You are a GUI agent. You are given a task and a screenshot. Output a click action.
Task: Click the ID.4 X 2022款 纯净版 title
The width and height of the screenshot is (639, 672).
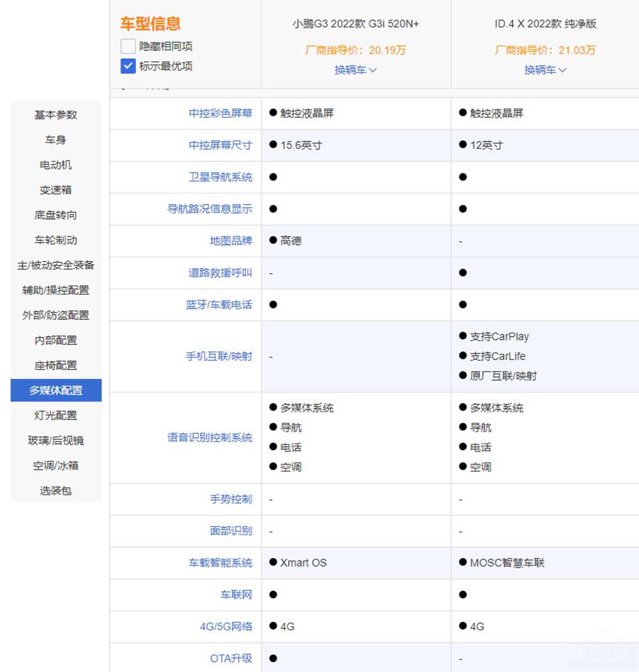pyautogui.click(x=545, y=24)
